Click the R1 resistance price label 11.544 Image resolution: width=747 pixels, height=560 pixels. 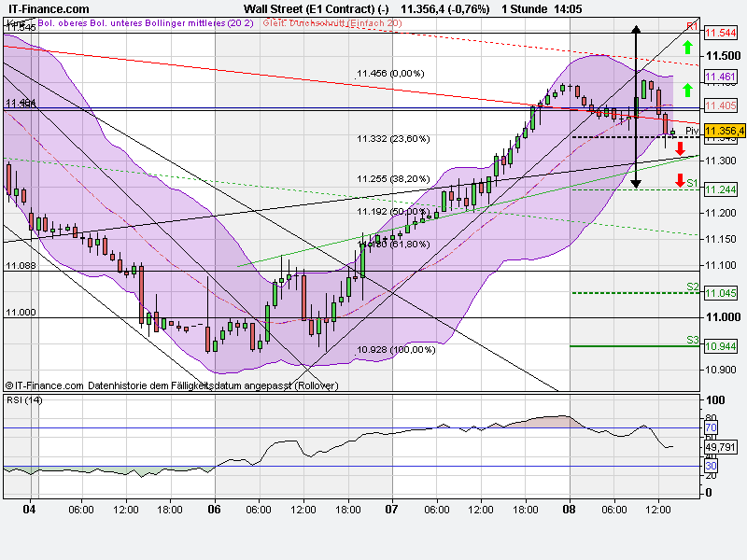[720, 31]
